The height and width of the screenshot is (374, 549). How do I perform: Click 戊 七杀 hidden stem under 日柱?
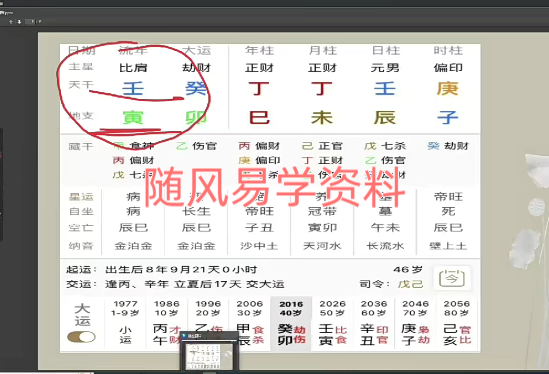pyautogui.click(x=385, y=146)
